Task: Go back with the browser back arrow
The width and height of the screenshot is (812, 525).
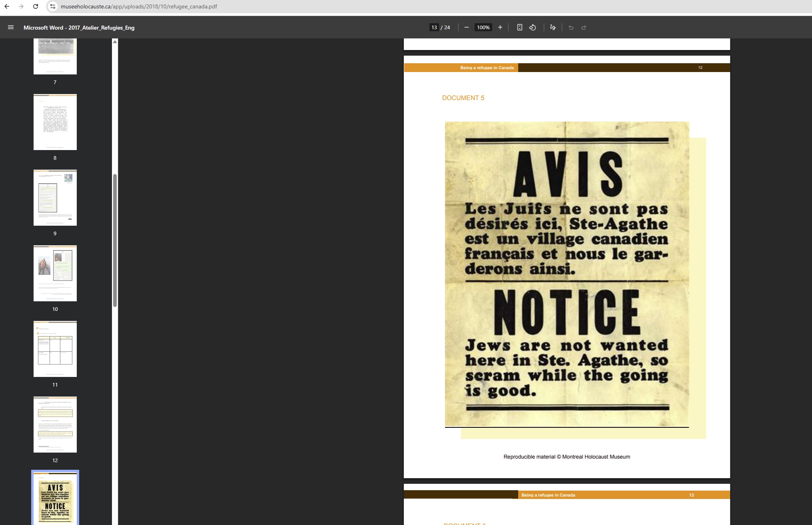Action: coord(7,6)
